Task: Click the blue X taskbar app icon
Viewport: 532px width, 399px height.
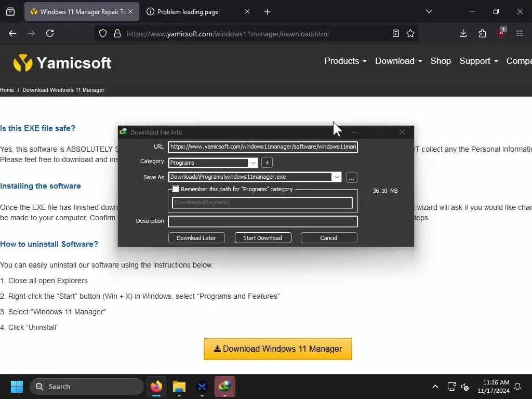Action: [202, 387]
